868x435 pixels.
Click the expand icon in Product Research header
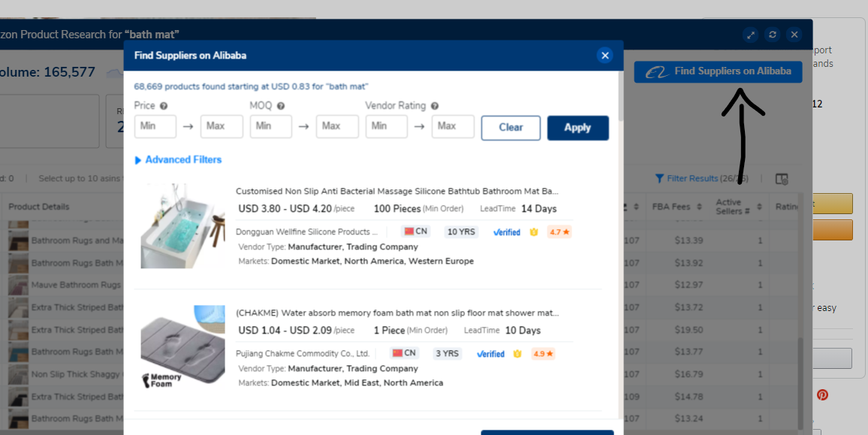[x=751, y=35]
